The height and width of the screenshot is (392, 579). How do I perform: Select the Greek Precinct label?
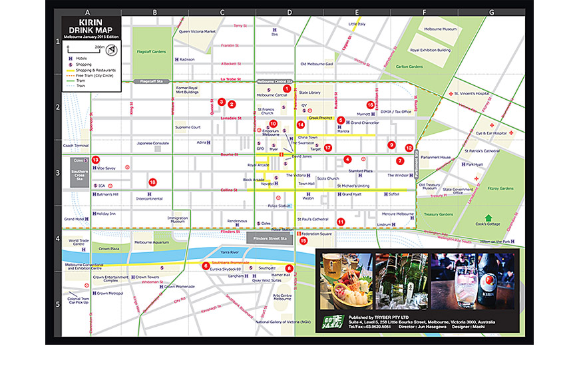click(321, 118)
